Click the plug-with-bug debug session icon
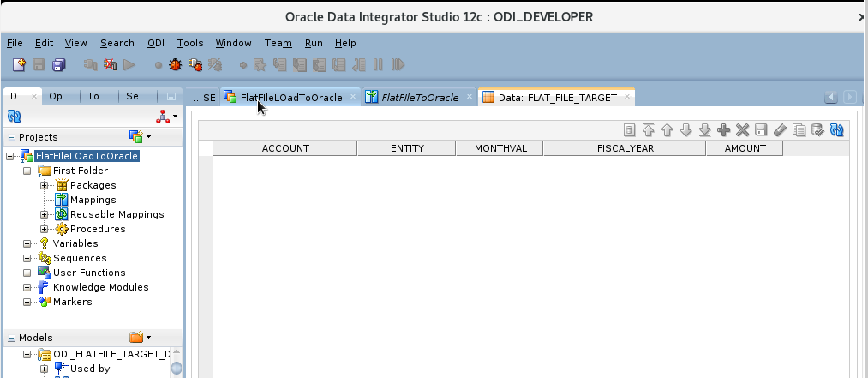868x378 pixels. pos(195,65)
